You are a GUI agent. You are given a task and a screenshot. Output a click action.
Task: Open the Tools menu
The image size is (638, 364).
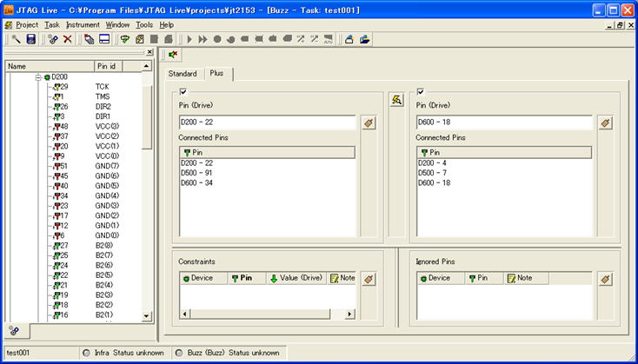pos(144,25)
